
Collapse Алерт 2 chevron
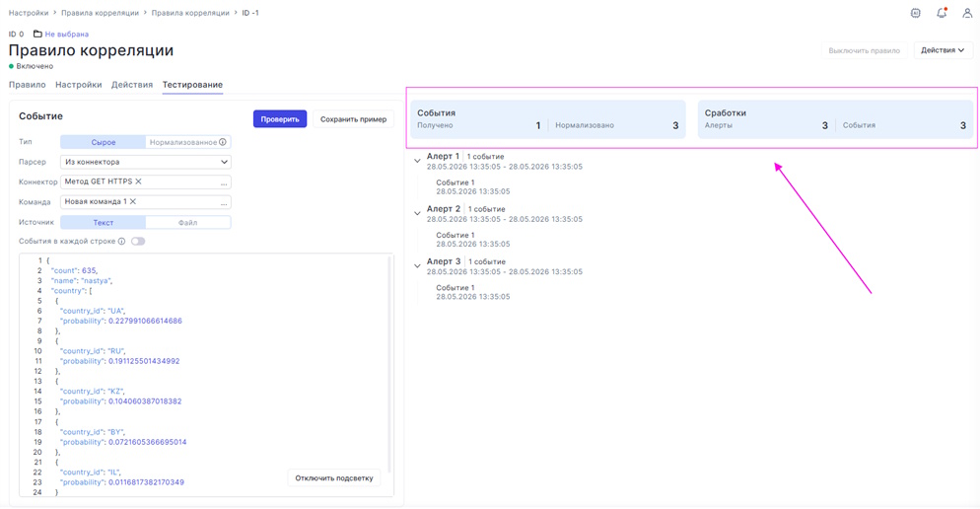(417, 213)
